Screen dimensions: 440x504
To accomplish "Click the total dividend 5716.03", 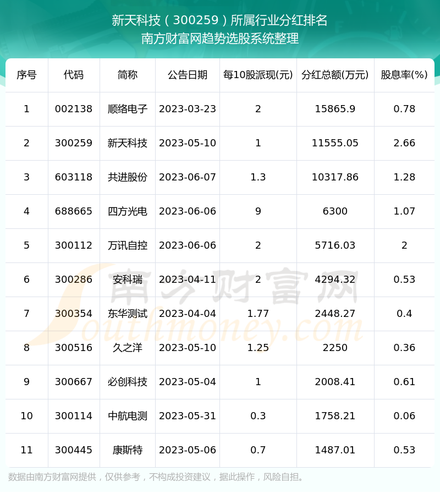I will [335, 245].
